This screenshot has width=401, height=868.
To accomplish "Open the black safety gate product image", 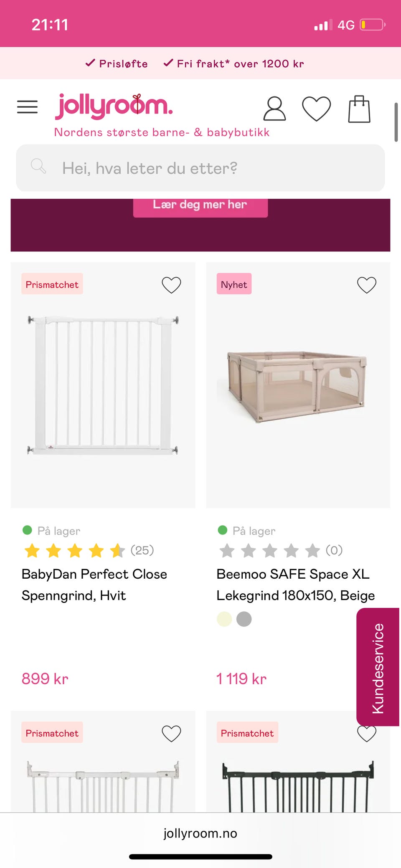I will [x=297, y=785].
